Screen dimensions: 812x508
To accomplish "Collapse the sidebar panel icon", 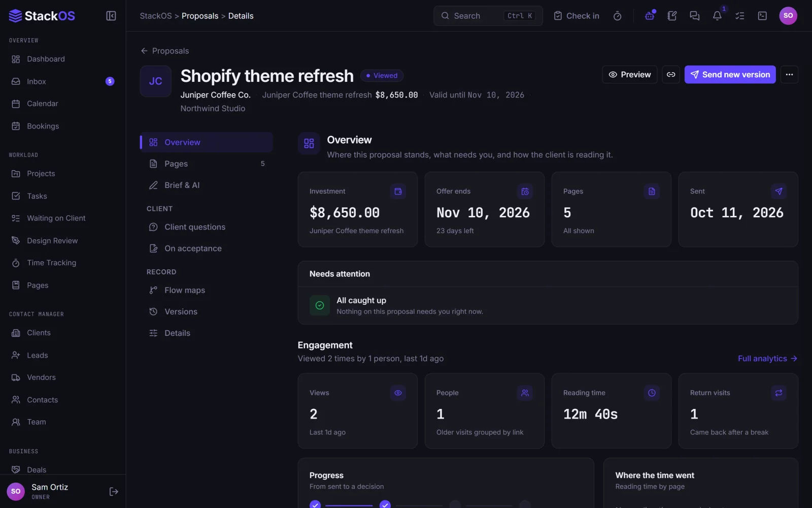I will (111, 16).
